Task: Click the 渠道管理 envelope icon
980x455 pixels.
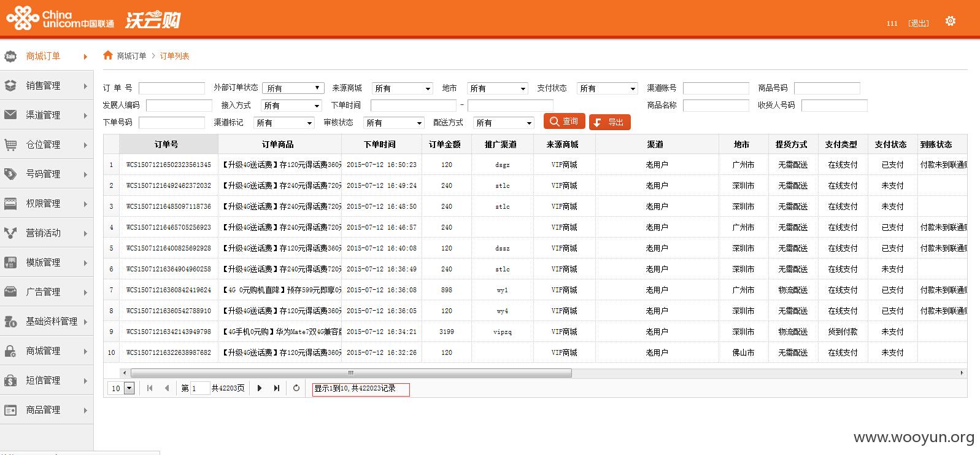Action: [10, 115]
